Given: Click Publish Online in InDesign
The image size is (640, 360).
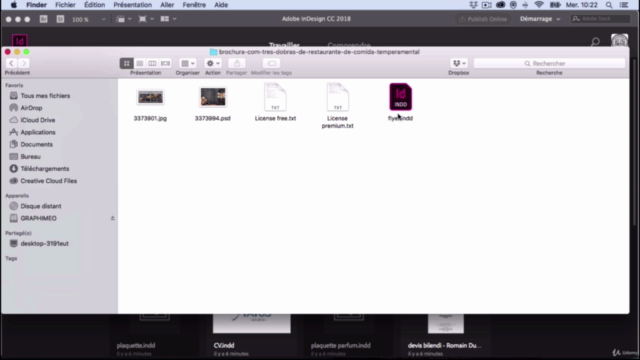Looking at the screenshot, I should click(x=483, y=19).
